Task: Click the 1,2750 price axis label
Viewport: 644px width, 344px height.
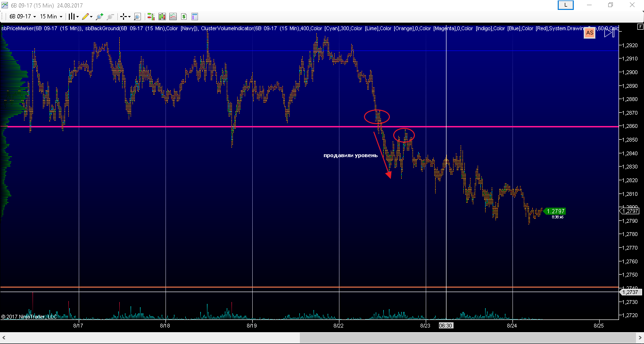Action: pyautogui.click(x=630, y=275)
